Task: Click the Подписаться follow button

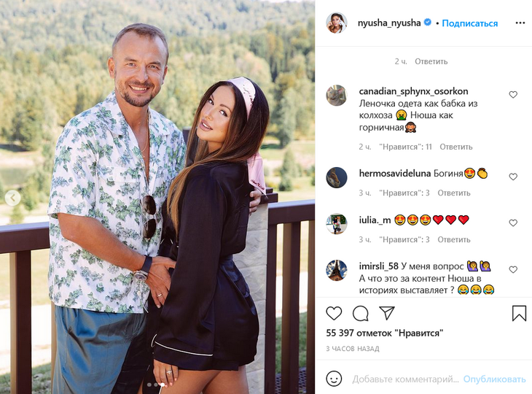Action: click(x=469, y=23)
